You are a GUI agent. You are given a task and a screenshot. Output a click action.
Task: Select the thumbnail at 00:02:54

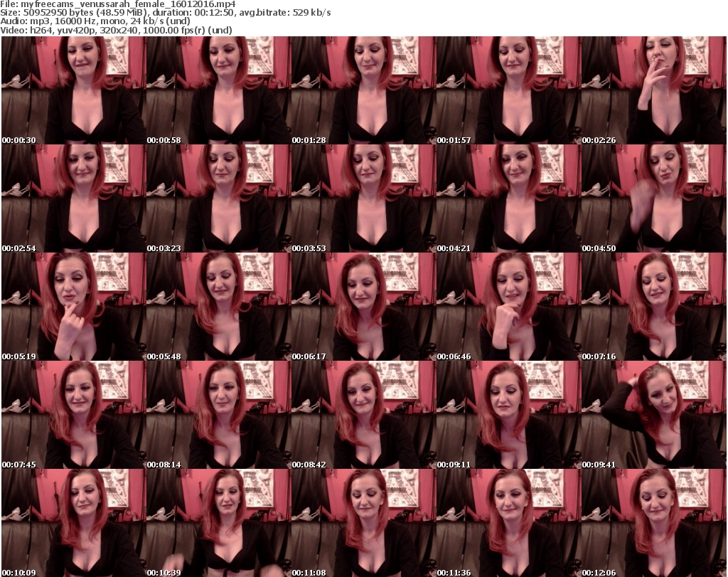pyautogui.click(x=73, y=198)
